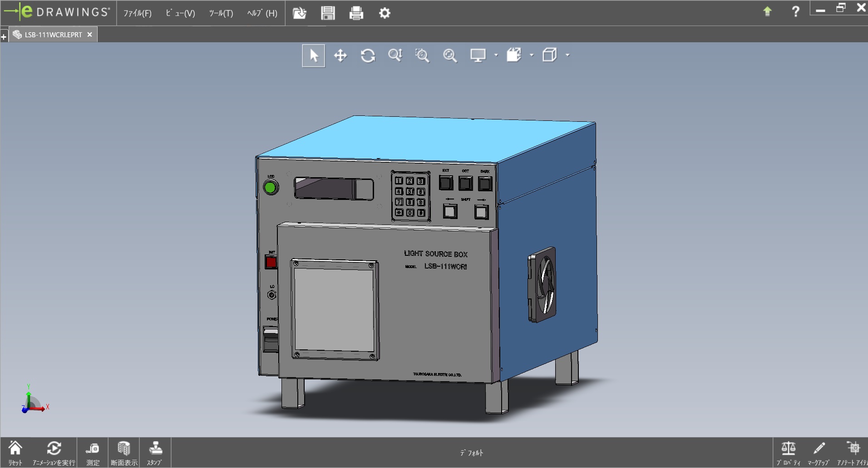Add a new tab with plus button
This screenshot has height=468, width=868.
click(x=4, y=37)
